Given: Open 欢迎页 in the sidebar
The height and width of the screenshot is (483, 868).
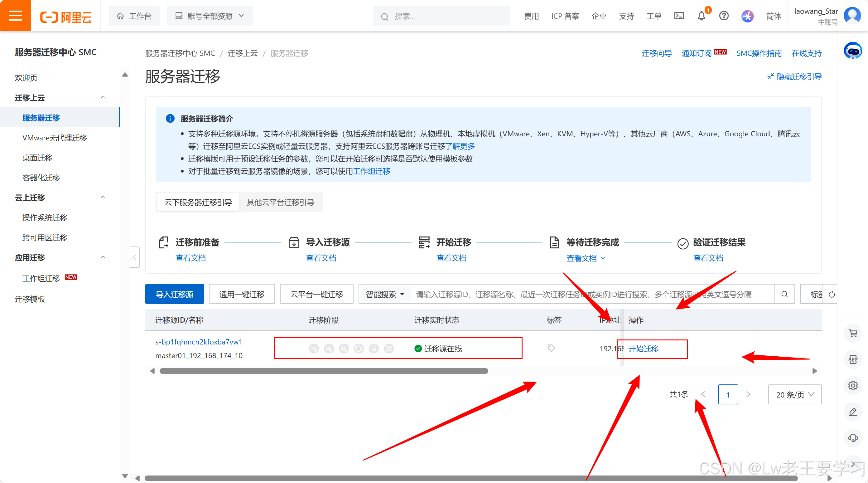Looking at the screenshot, I should 26,78.
